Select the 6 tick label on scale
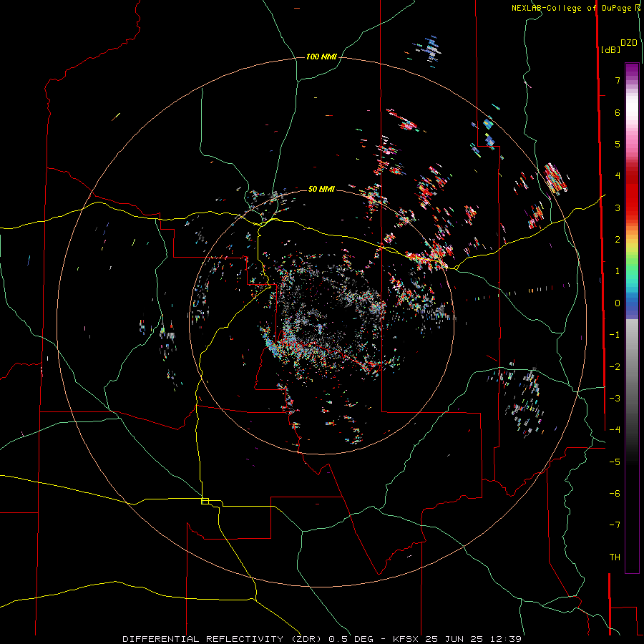The image size is (644, 644). (x=618, y=112)
